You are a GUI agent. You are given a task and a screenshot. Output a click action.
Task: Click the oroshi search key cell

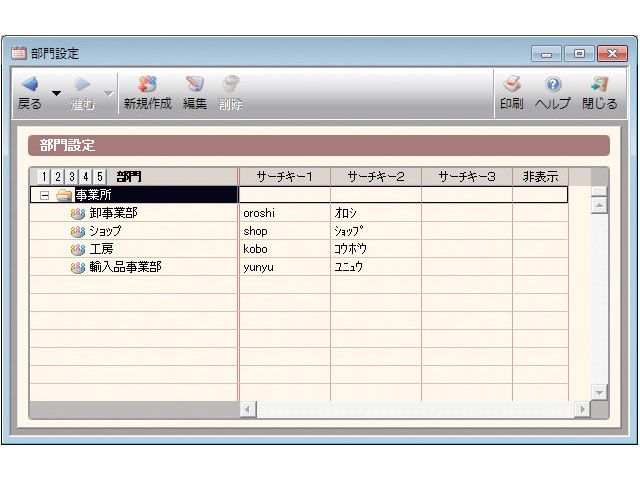284,213
